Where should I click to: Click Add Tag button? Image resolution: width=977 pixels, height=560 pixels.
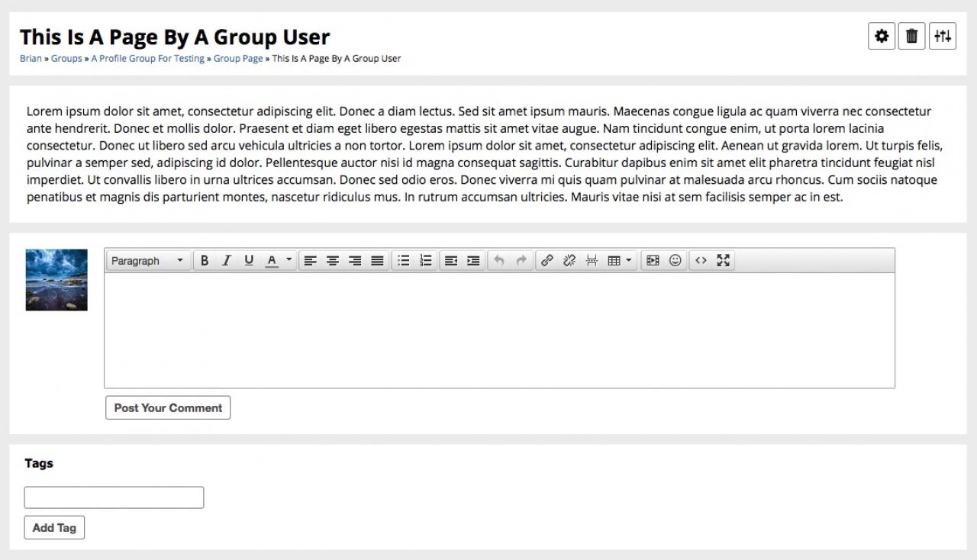pos(54,527)
